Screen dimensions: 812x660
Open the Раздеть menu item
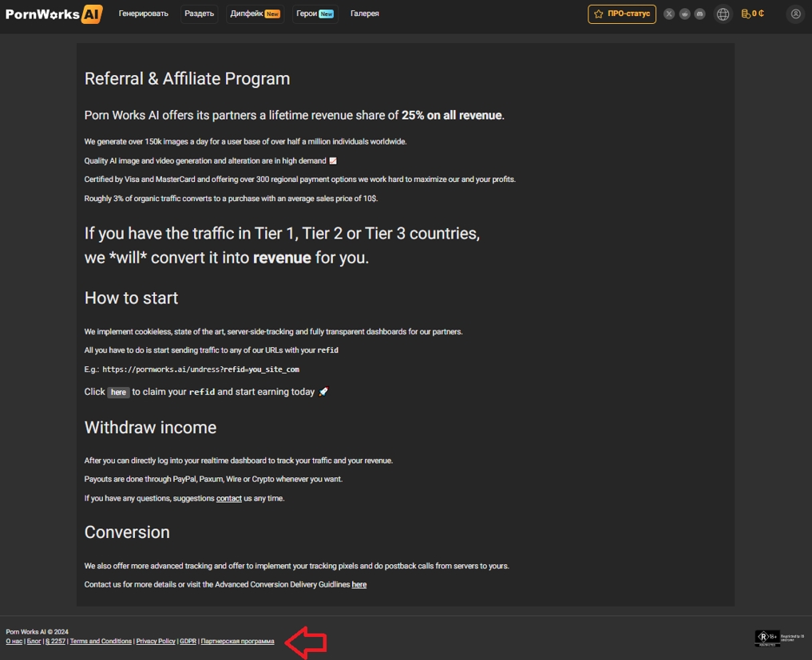199,14
